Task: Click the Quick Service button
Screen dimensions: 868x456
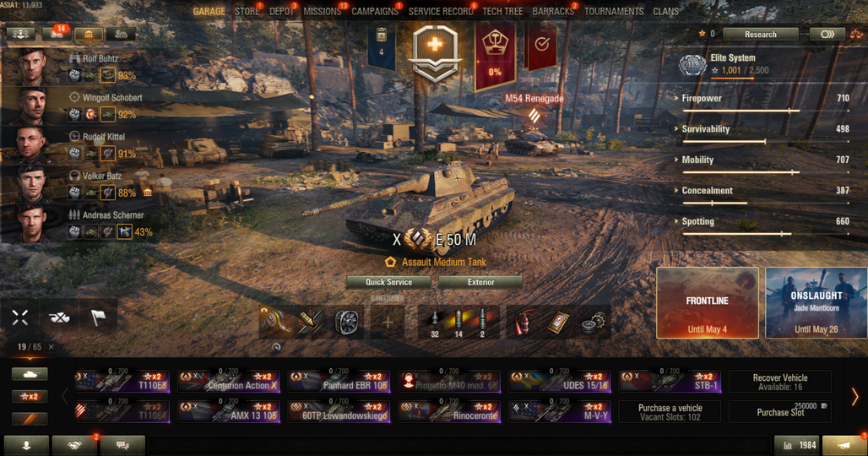Action: point(388,282)
